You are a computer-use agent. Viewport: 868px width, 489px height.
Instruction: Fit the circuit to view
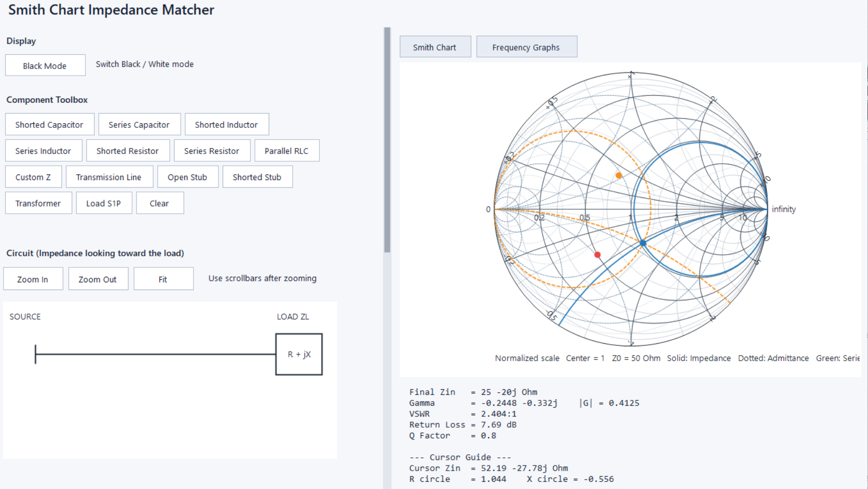[x=163, y=279]
